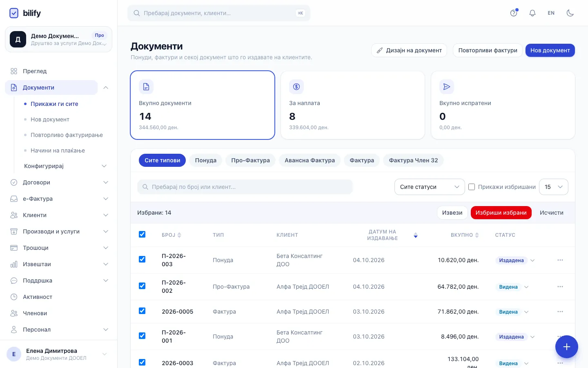Click the За наплата dollar icon
Screen dimensions: 588x368
tap(296, 87)
